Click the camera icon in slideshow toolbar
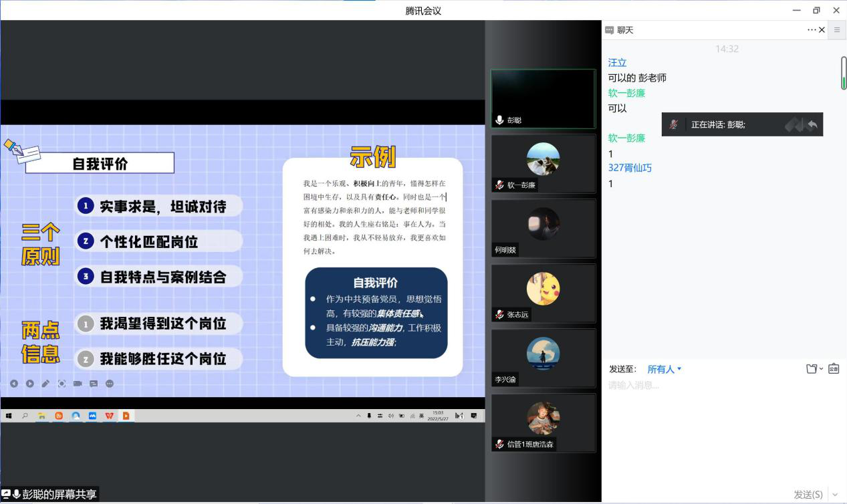Screen dimensions: 847x504 [78, 384]
